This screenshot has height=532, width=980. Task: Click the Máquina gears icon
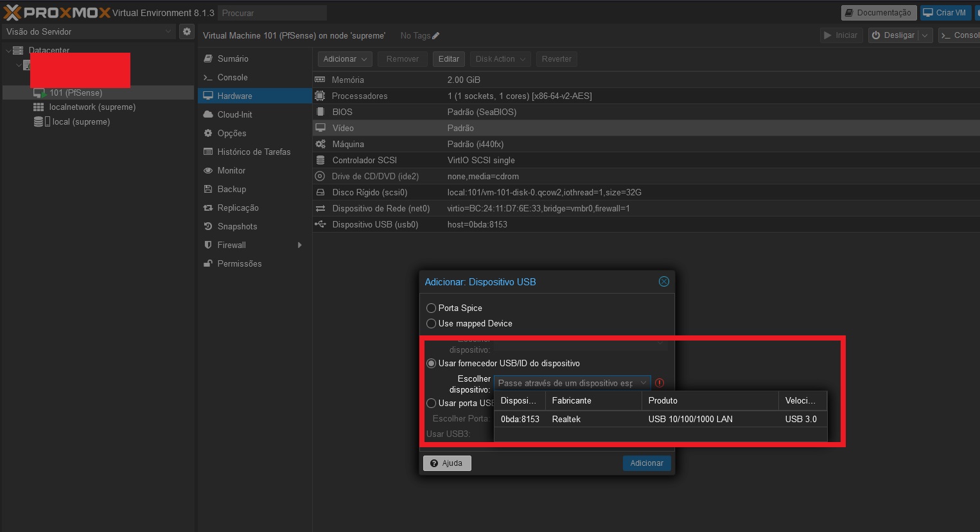pyautogui.click(x=320, y=144)
